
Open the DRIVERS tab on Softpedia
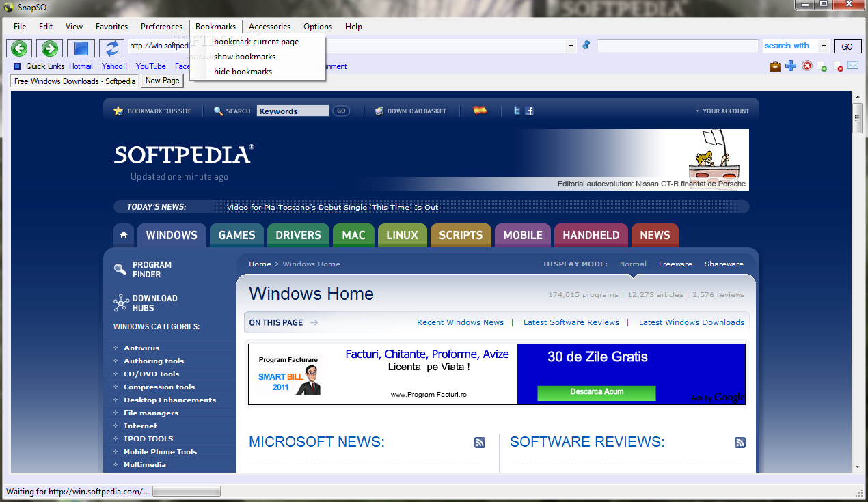(298, 235)
